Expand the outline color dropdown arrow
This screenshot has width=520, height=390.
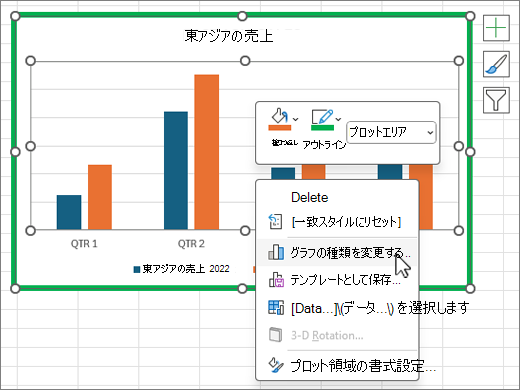[338, 119]
